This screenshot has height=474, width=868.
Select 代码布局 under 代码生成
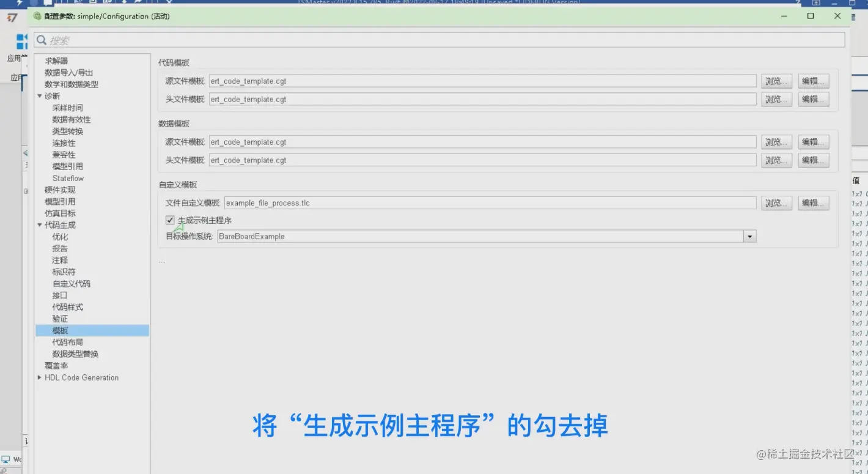click(67, 342)
